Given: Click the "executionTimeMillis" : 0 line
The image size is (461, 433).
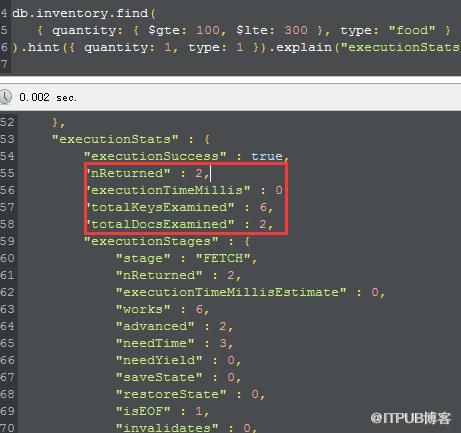Looking at the screenshot, I should 185,190.
